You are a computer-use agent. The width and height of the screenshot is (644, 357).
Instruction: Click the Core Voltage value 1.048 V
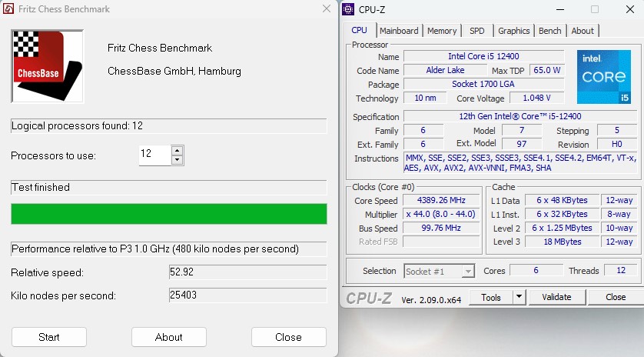537,98
